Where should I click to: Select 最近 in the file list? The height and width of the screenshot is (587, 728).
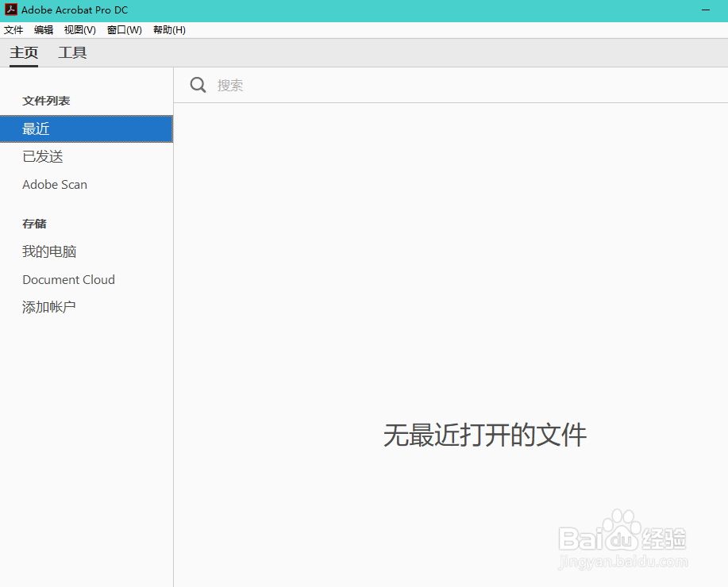[87, 129]
